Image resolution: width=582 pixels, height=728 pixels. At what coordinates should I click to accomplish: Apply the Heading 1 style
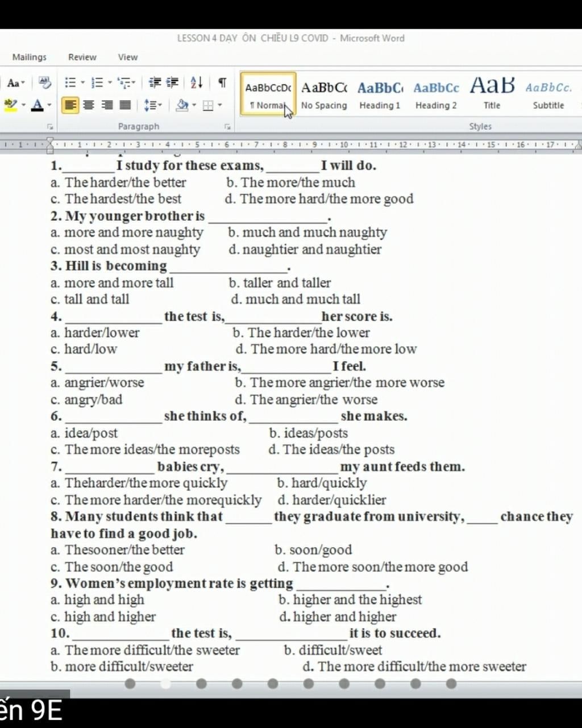pyautogui.click(x=380, y=94)
